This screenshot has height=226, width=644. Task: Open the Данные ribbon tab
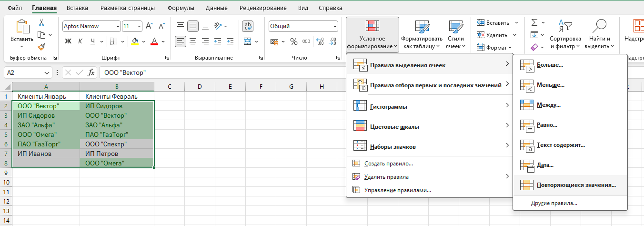pos(216,8)
